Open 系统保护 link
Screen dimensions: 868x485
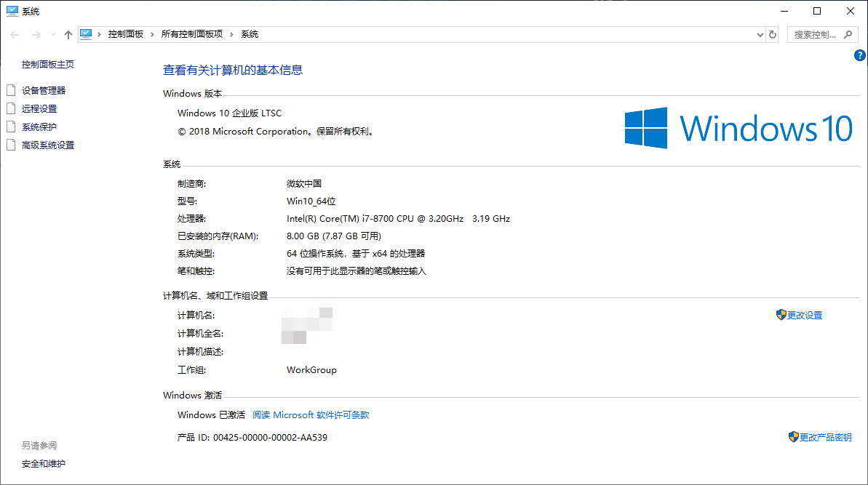pos(39,127)
